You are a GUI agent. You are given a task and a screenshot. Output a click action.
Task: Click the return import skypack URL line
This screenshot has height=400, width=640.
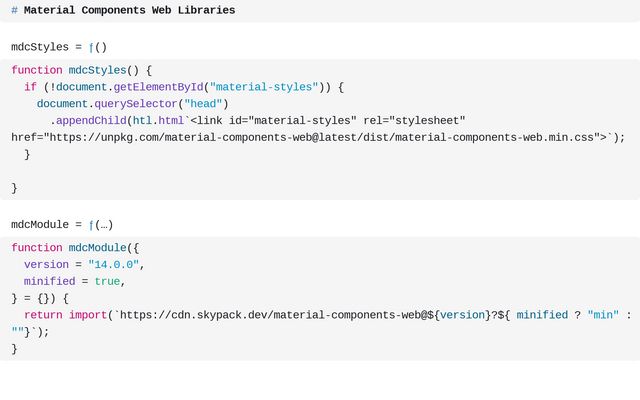pyautogui.click(x=328, y=315)
